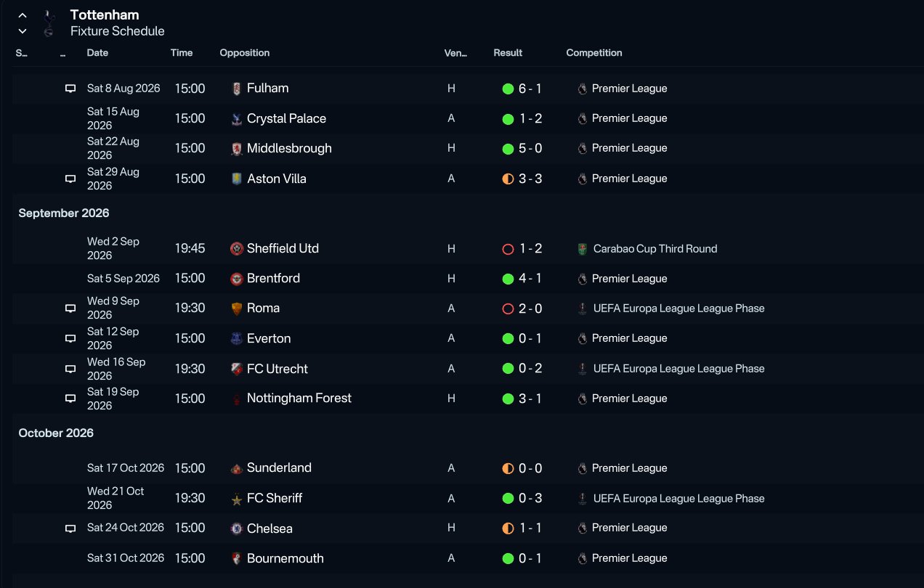Click the Nottingham Forest club badge
This screenshot has height=588, width=924.
[236, 399]
